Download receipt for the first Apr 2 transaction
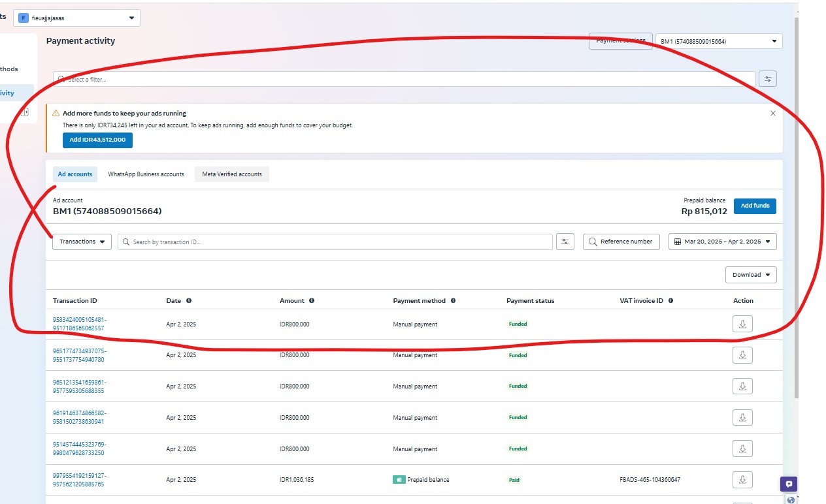826x504 pixels. click(742, 324)
